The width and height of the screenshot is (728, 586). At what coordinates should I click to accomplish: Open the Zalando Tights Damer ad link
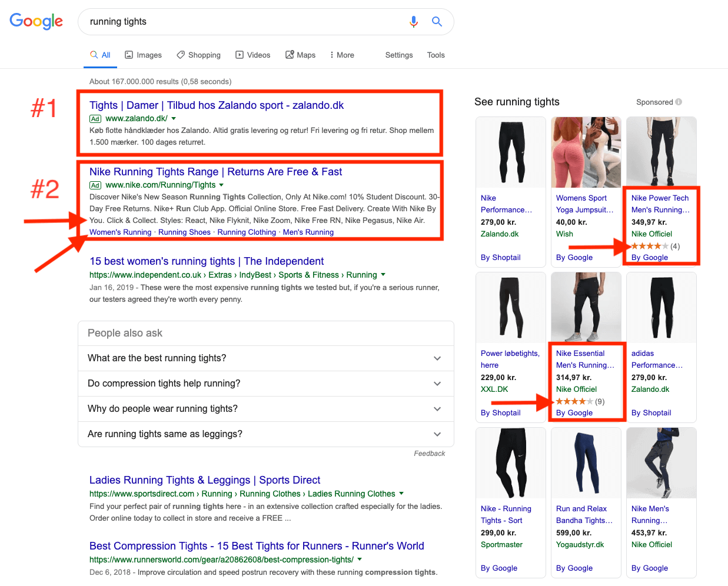click(216, 105)
